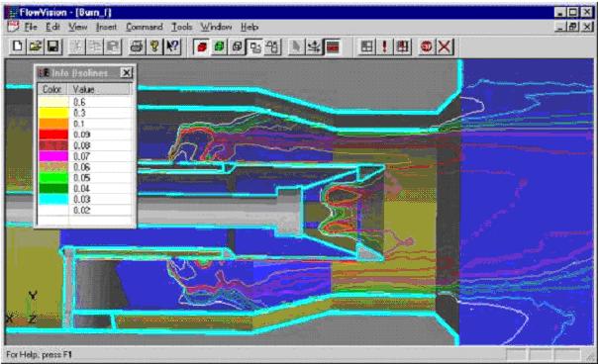The image size is (598, 364).
Task: Open the Insert menu
Action: tap(106, 27)
